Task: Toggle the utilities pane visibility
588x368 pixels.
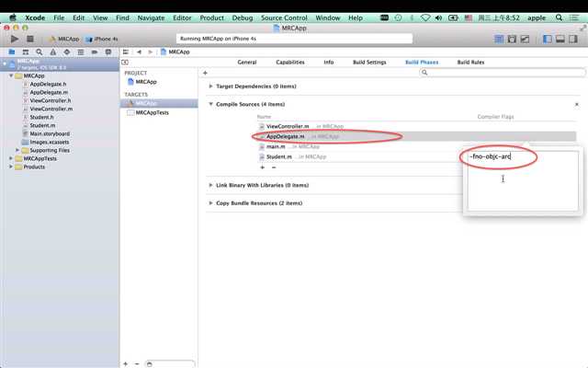Action: [573, 39]
